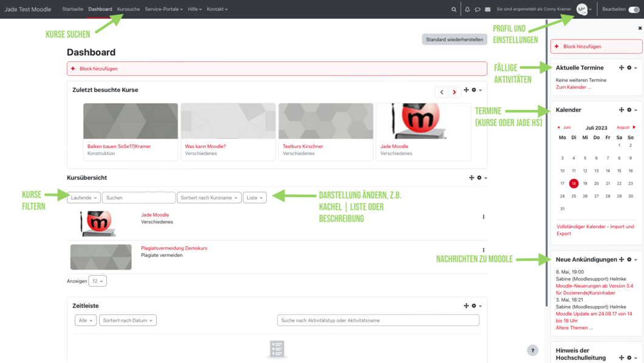Open the Sortiert nach Datum dropdown

pos(128,321)
